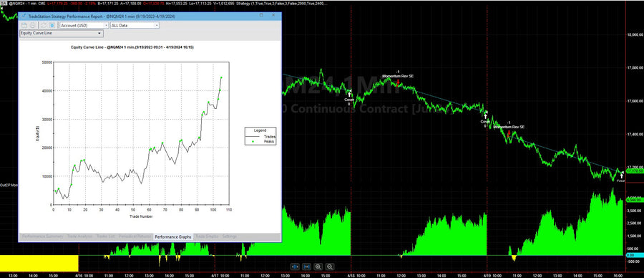The image size is (644, 278).
Task: Click the TradeStation icon in report title bar
Action: coord(24,16)
